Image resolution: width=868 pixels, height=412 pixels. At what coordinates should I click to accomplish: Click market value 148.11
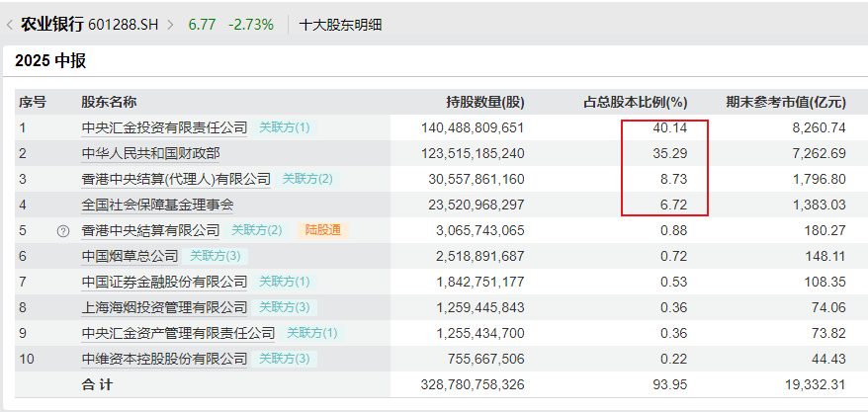(825, 256)
